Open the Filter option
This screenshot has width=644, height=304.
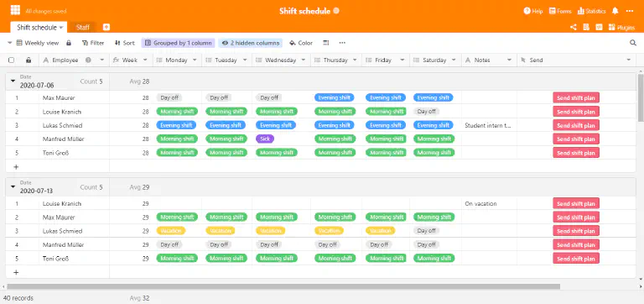coord(93,43)
